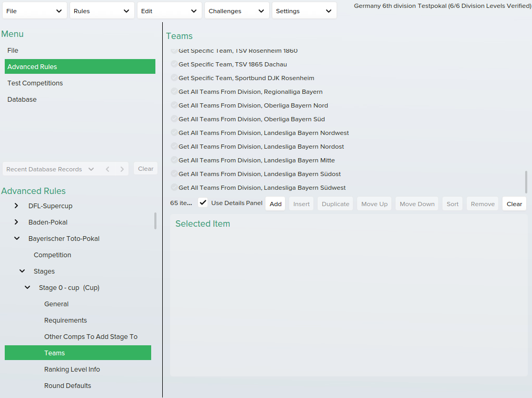This screenshot has height=398, width=532.
Task: Click the Advanced Rules tree scrollbar
Action: coord(155,221)
